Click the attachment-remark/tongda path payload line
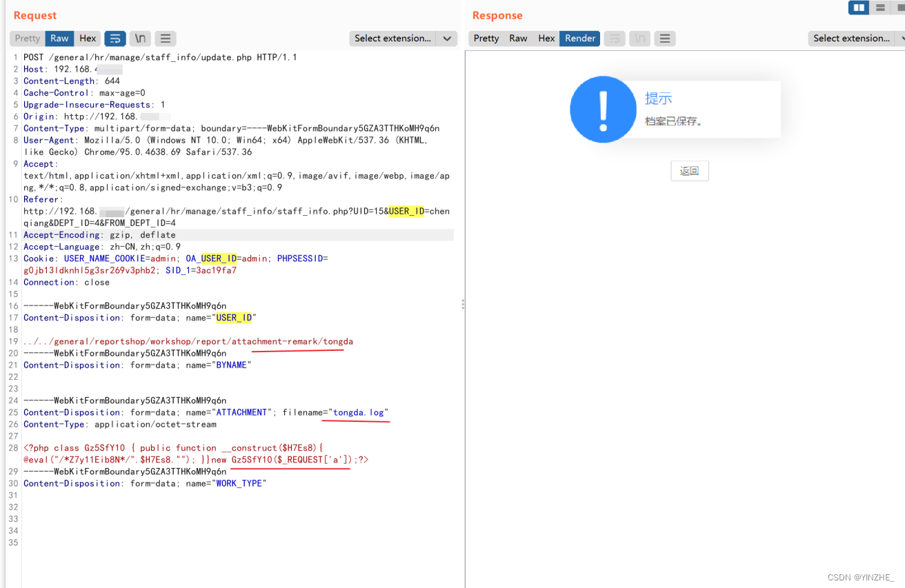 (x=188, y=341)
